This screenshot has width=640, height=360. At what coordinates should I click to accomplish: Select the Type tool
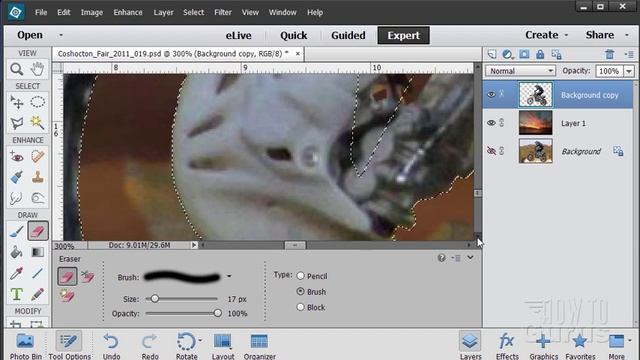pos(17,294)
